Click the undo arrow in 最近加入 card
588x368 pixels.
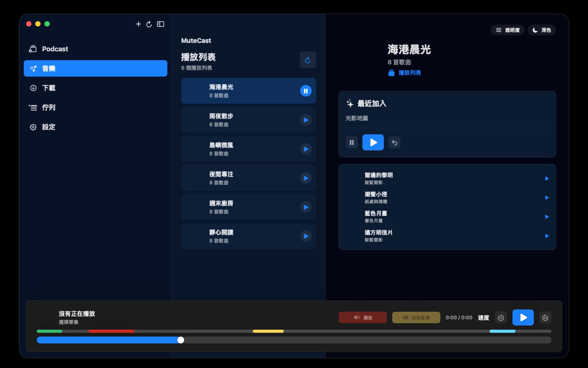click(x=394, y=142)
